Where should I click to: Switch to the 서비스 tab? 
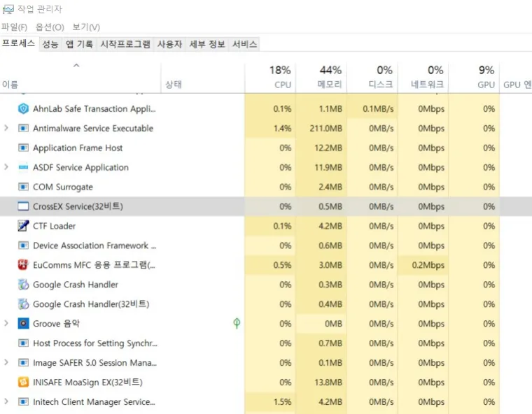244,44
